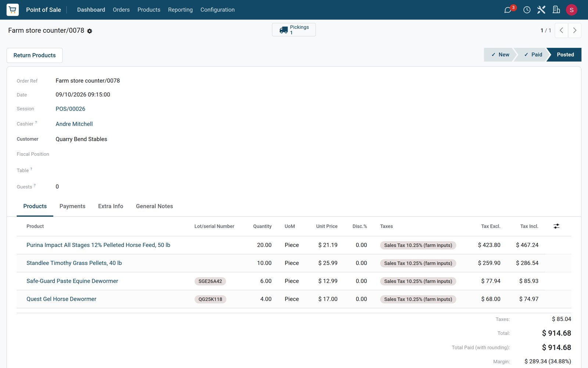Open the Orders menu
The height and width of the screenshot is (368, 588).
121,10
